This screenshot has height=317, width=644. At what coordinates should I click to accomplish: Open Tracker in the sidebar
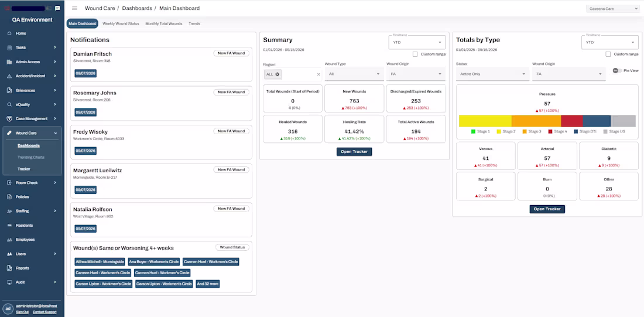(x=24, y=169)
